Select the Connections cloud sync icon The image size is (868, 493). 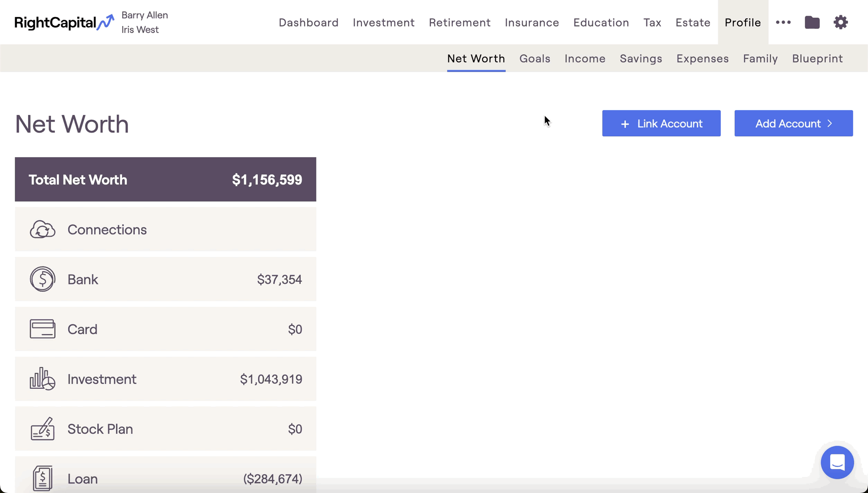[43, 229]
